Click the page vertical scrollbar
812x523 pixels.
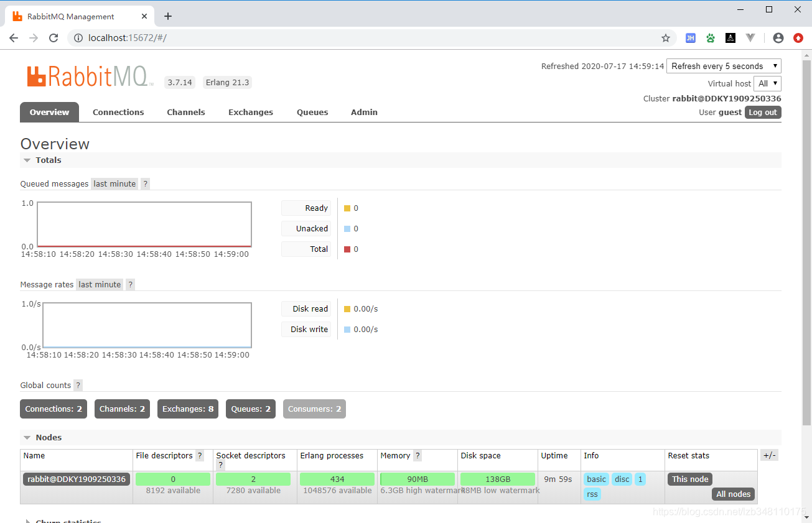(806, 243)
